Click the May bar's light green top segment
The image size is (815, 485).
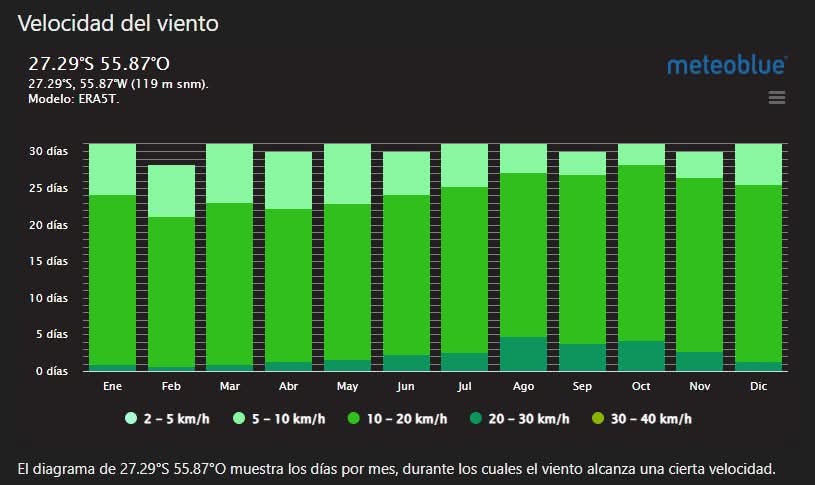click(x=347, y=174)
